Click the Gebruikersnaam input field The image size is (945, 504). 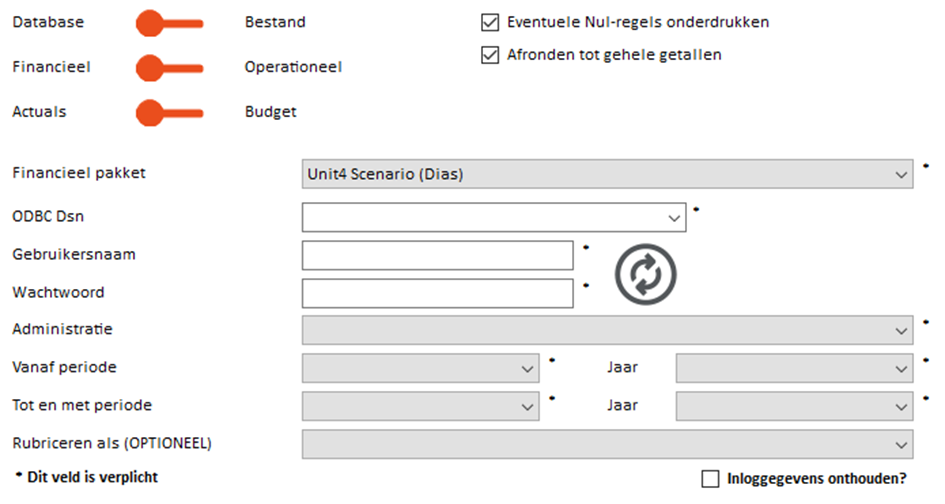pos(437,255)
